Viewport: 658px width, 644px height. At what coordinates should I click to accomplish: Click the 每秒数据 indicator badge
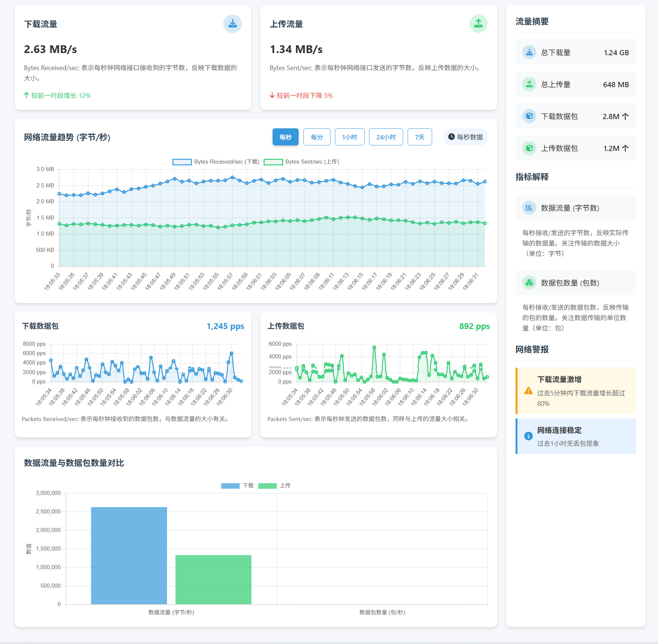pyautogui.click(x=465, y=137)
